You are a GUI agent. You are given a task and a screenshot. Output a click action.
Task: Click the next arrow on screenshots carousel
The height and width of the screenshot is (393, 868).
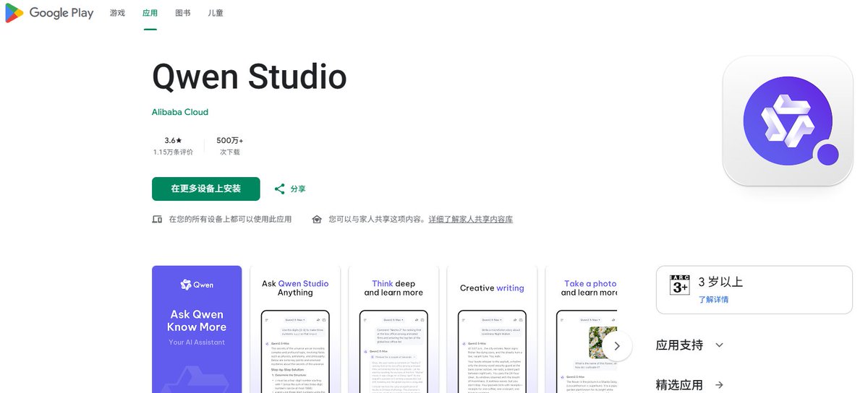pos(616,346)
